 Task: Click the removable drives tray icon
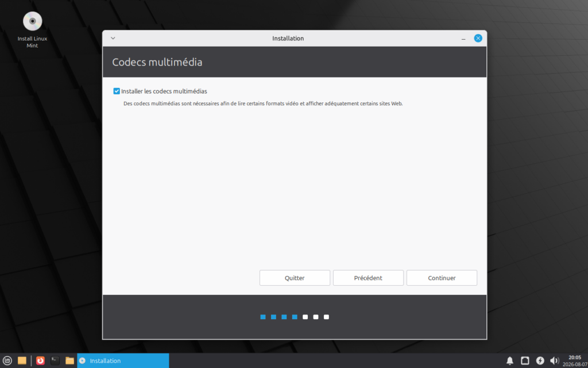tap(525, 361)
